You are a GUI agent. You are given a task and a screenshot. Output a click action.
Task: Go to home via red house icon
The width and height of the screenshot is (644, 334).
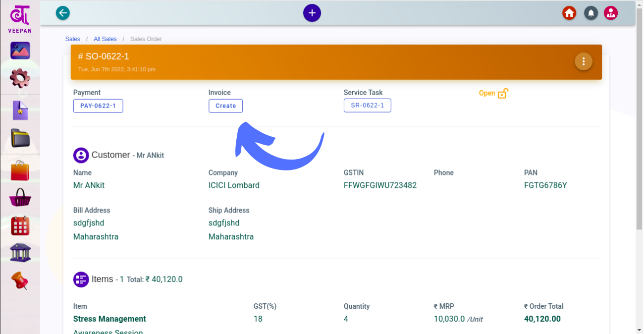(x=569, y=13)
